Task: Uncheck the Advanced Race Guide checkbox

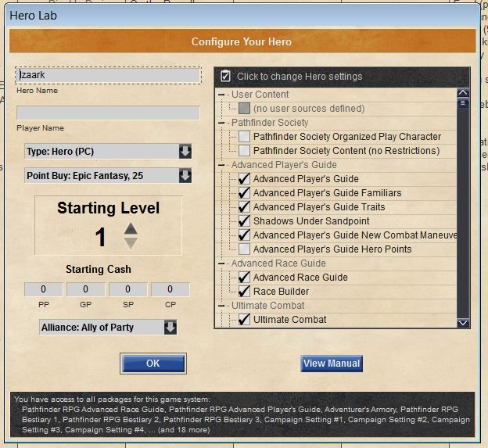Action: [244, 278]
